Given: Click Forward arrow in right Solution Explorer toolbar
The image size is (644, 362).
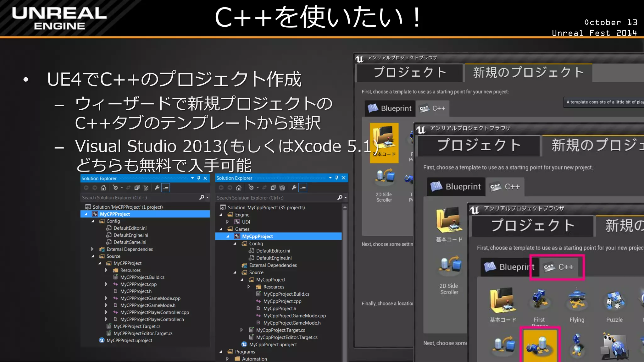Looking at the screenshot, I should (x=230, y=188).
